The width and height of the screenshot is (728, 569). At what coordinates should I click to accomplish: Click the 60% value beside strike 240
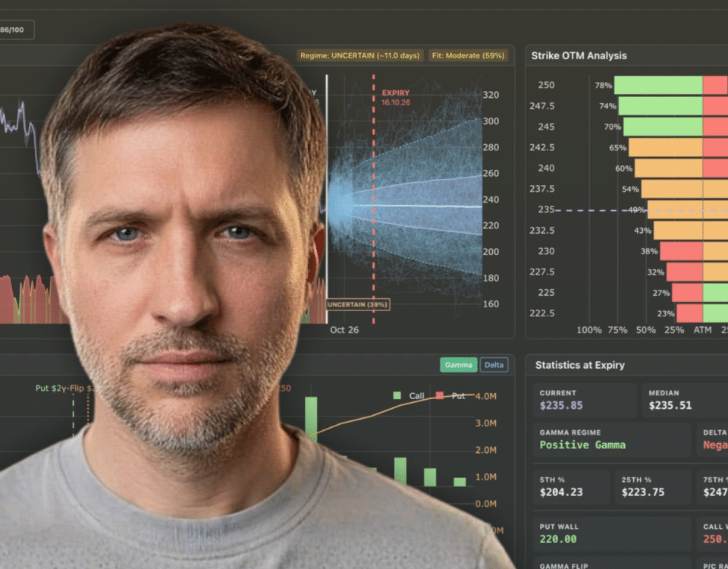pos(623,168)
